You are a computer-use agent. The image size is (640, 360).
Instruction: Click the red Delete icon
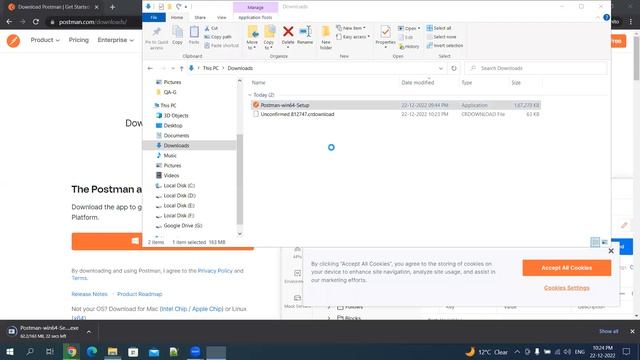coord(288,31)
